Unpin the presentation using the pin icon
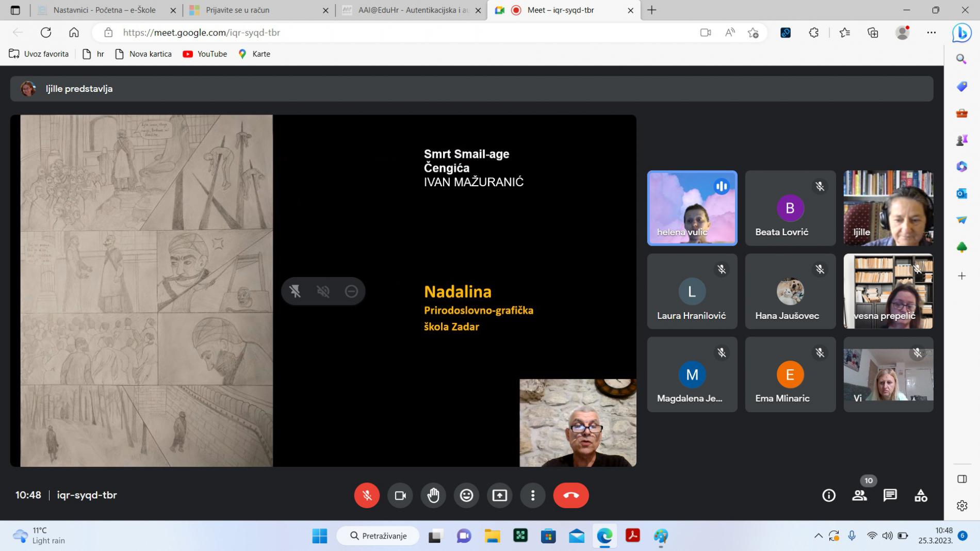This screenshot has width=980, height=551. tap(295, 291)
